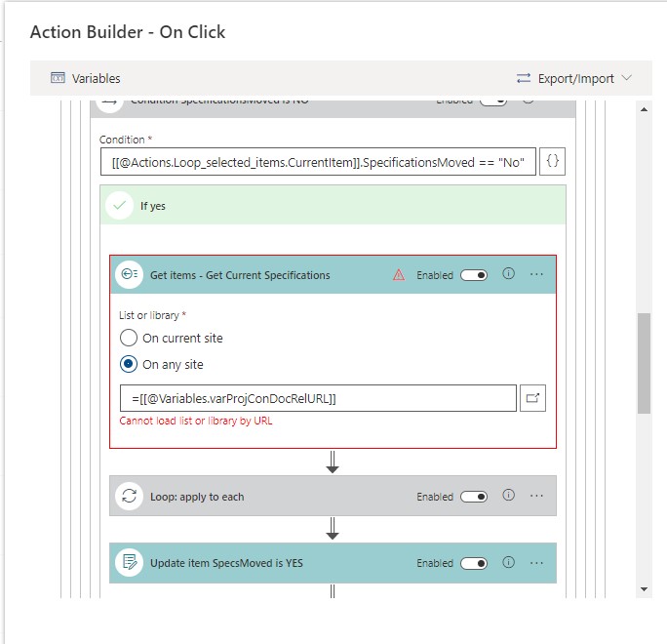Toggle Enabled switch for Get items
The image size is (667, 644).
475,275
